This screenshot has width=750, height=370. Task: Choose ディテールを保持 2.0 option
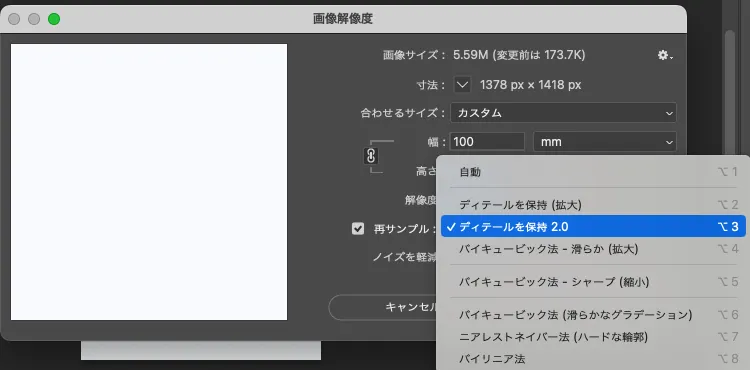(593, 227)
